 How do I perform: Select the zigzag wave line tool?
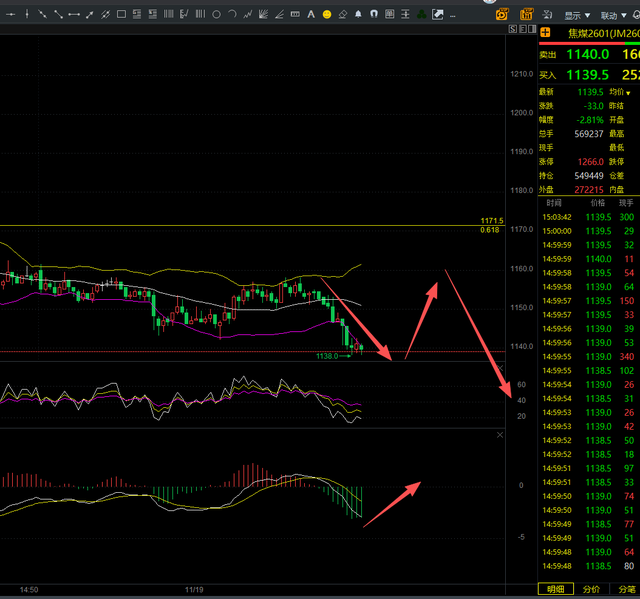tap(248, 15)
